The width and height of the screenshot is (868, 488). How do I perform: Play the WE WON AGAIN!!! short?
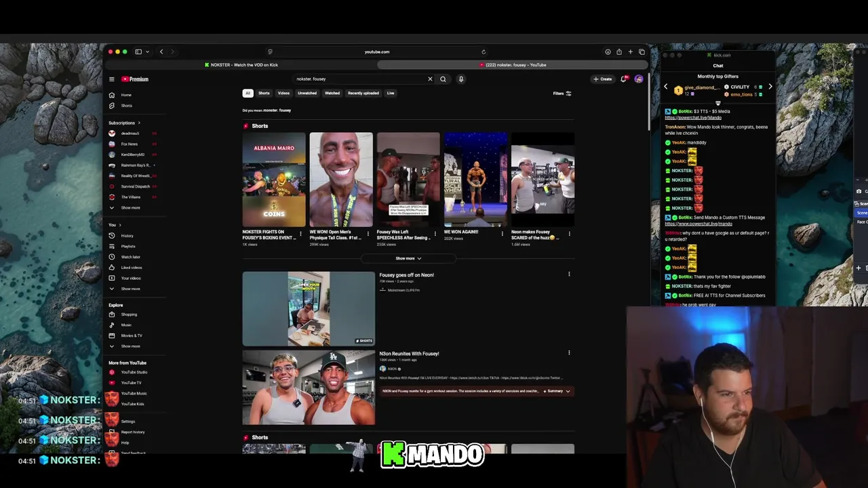475,180
